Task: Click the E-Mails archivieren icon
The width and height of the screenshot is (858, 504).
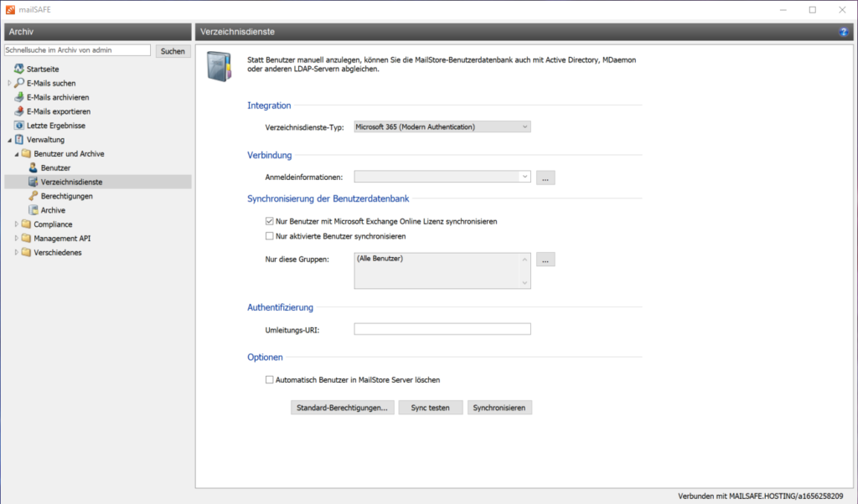Action: 19,97
